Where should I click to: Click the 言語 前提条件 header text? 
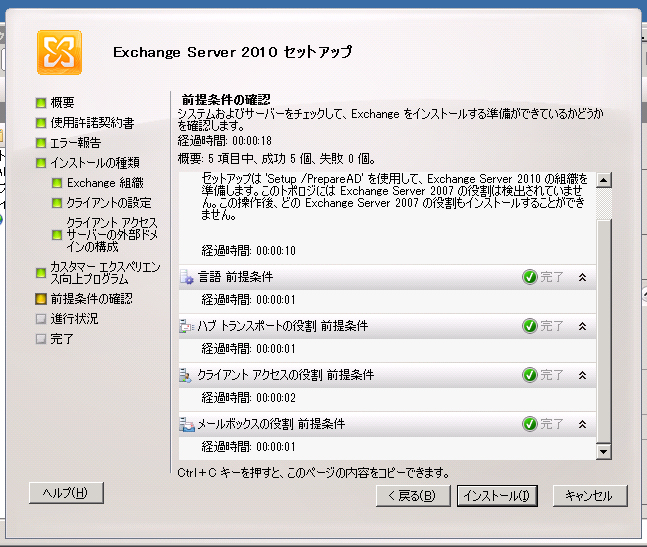click(x=235, y=277)
